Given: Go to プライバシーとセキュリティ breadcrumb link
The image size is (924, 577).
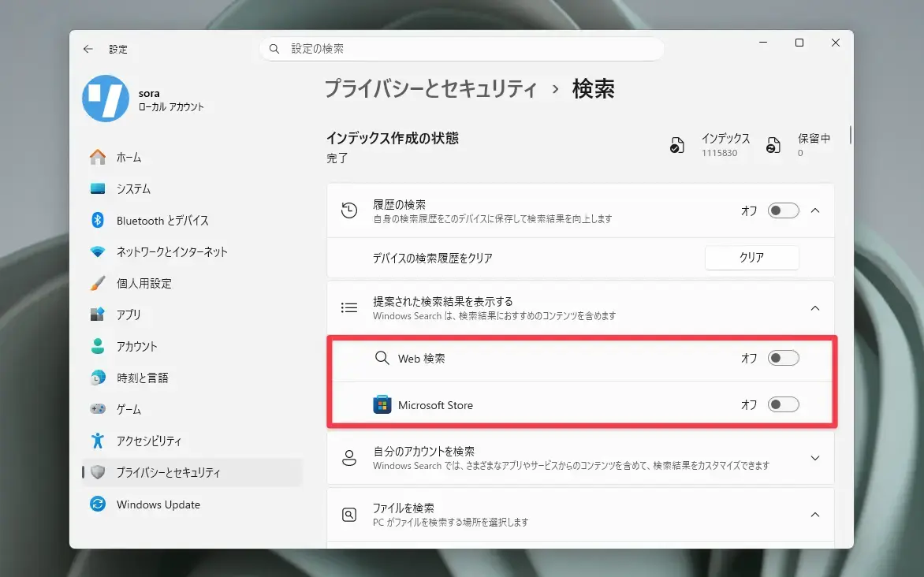Looking at the screenshot, I should pyautogui.click(x=430, y=89).
